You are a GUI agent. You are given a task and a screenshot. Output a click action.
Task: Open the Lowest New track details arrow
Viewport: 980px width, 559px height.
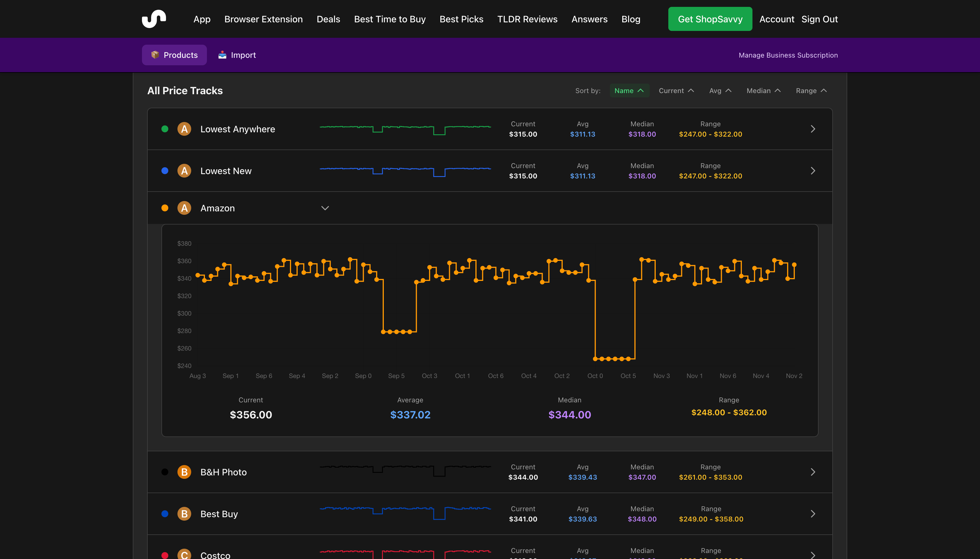813,170
